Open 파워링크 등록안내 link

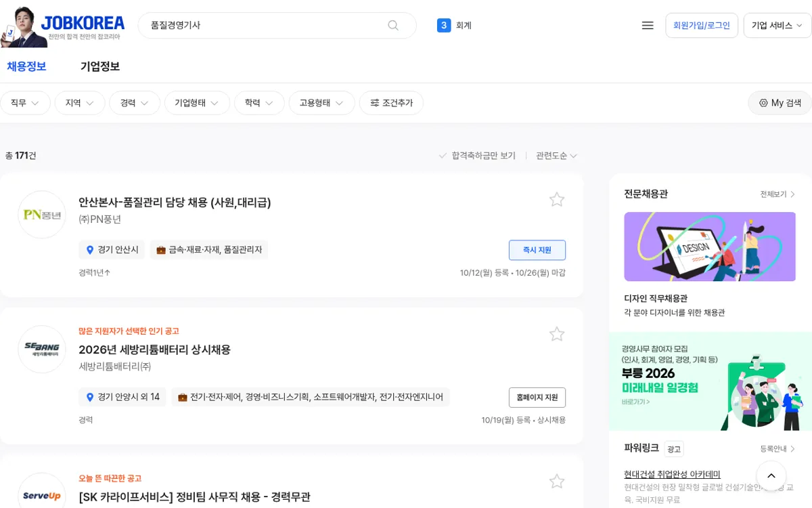pyautogui.click(x=777, y=449)
